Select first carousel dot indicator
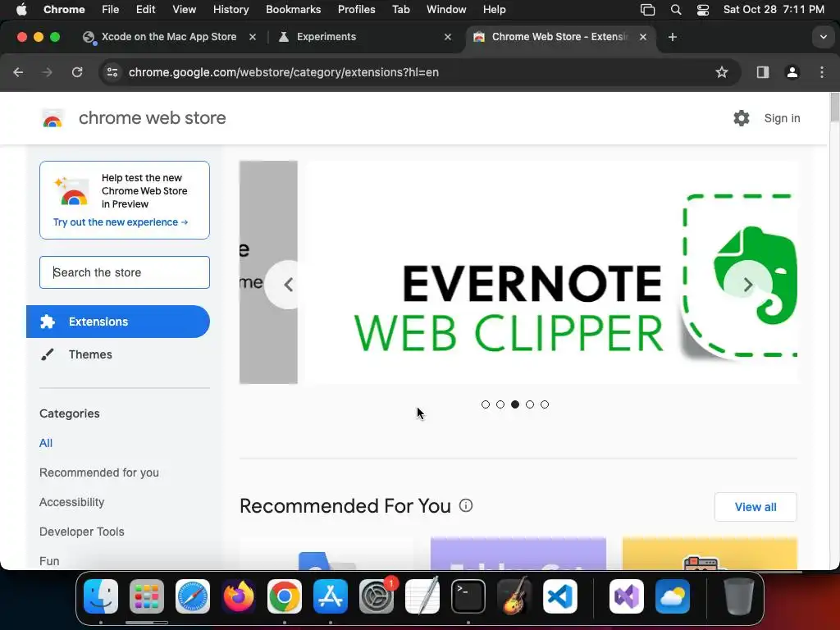Image resolution: width=840 pixels, height=630 pixels. pyautogui.click(x=486, y=404)
